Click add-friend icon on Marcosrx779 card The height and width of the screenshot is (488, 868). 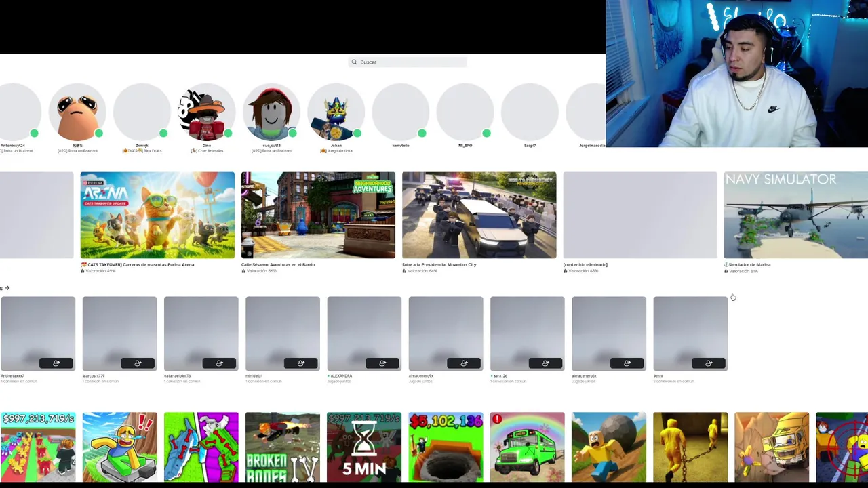138,363
